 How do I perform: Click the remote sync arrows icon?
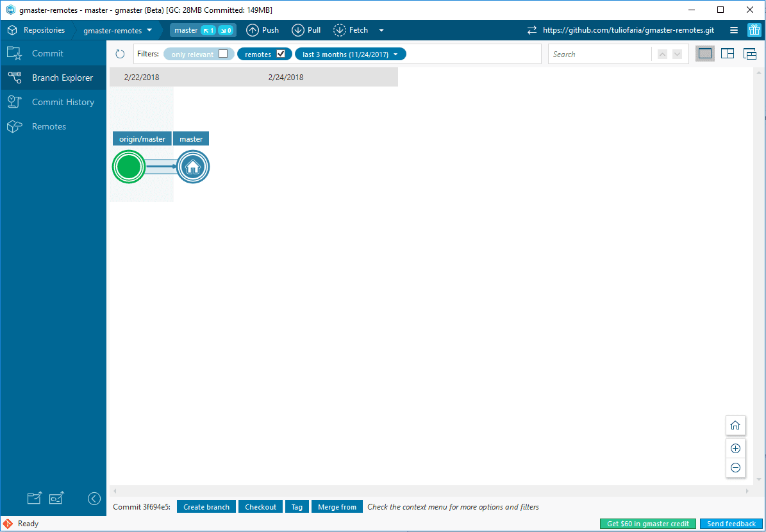[x=531, y=30]
